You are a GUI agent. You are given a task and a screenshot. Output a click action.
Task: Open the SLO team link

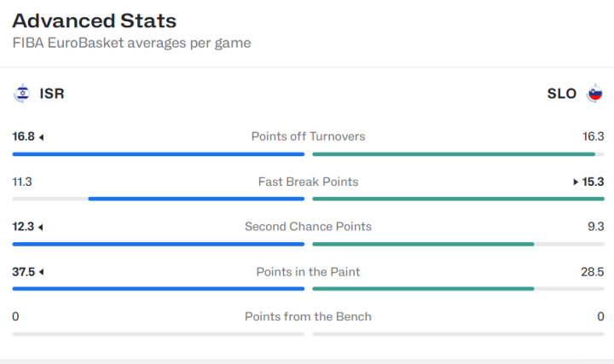561,94
